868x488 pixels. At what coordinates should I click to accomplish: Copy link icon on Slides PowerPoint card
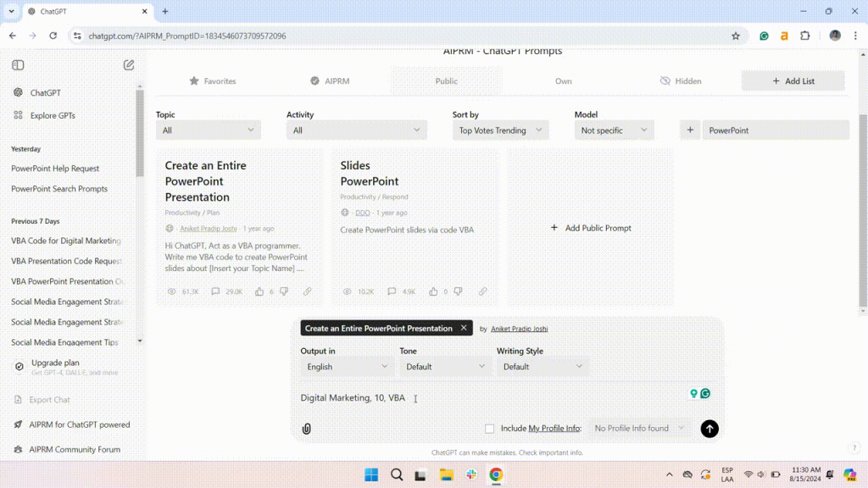(482, 291)
